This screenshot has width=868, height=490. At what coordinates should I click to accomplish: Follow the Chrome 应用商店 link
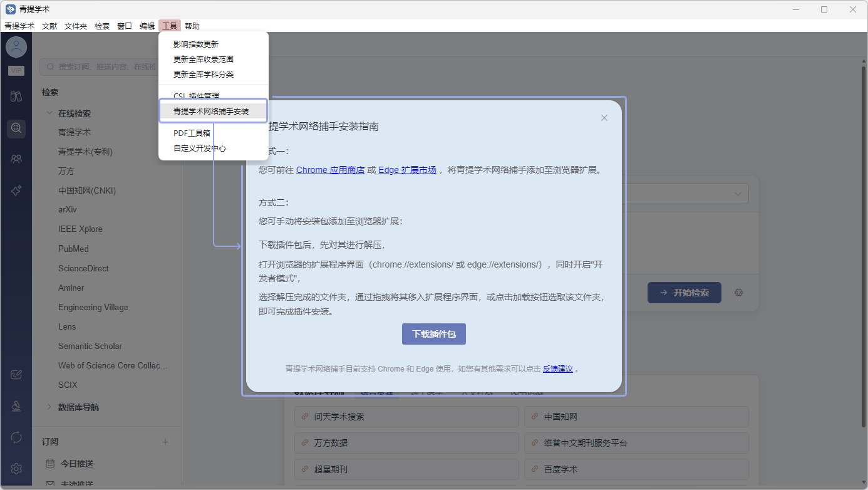click(x=330, y=170)
